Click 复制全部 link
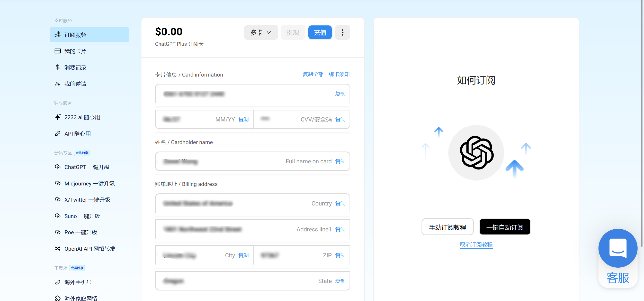The image size is (644, 301). (313, 74)
